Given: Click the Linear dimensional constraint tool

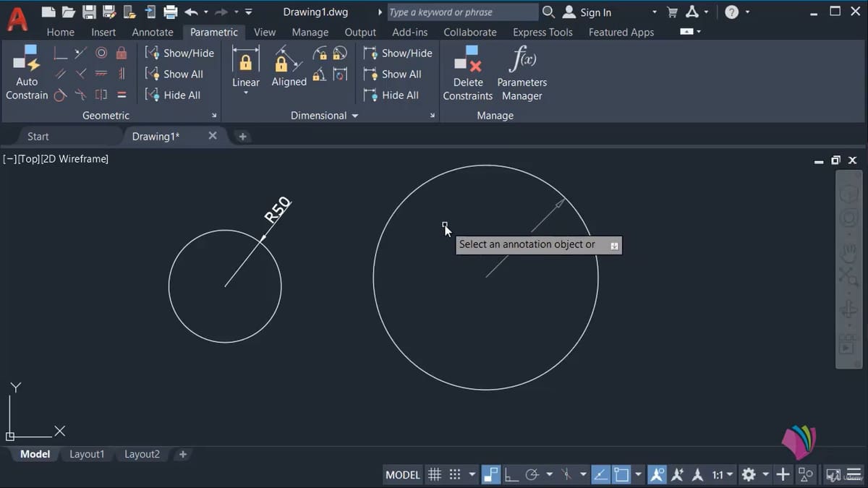Looking at the screenshot, I should point(246,67).
